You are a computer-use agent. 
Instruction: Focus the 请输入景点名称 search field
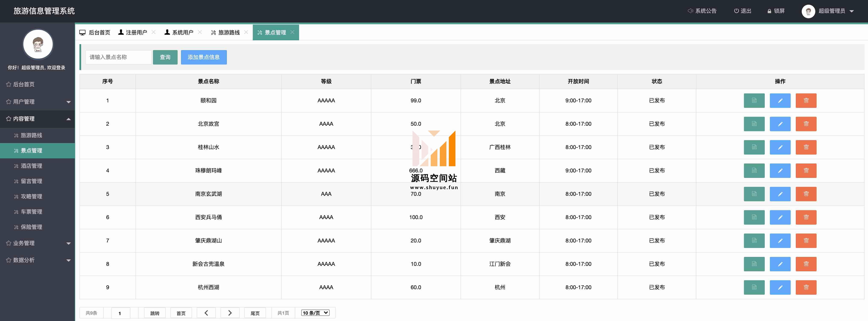118,57
